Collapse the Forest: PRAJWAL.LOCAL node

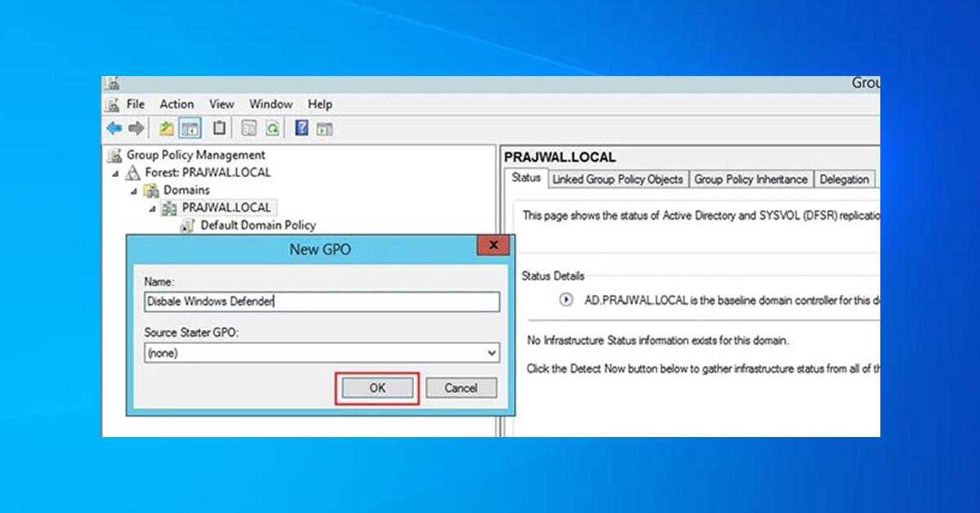coord(115,172)
